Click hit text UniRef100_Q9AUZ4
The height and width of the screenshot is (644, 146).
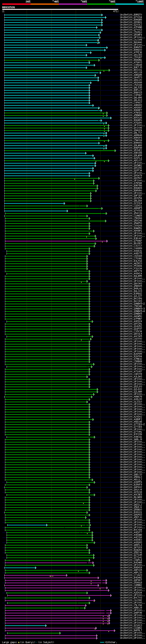point(131,130)
